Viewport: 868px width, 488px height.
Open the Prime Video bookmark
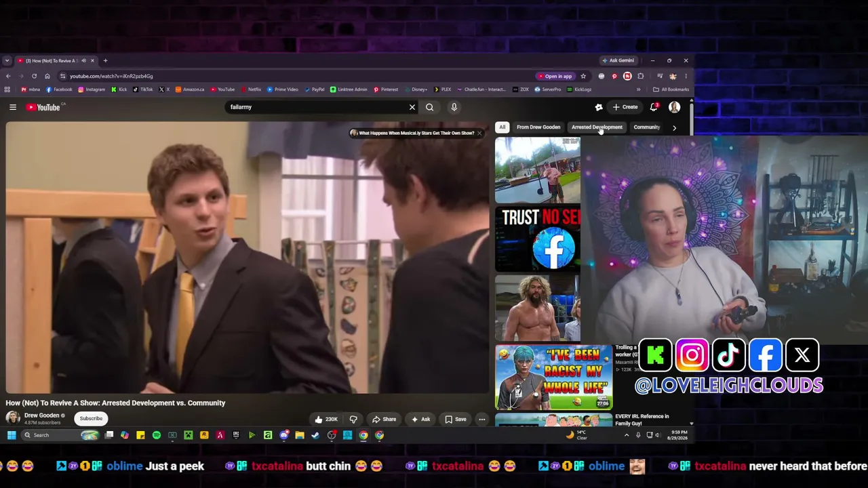coord(282,89)
